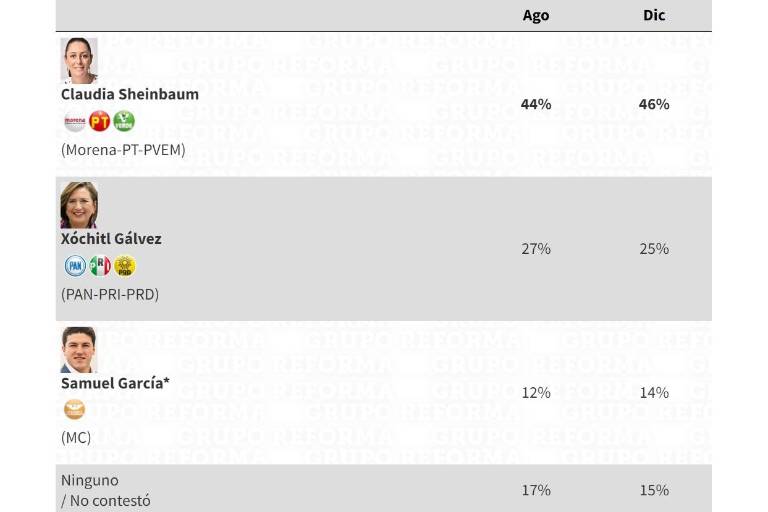This screenshot has height=512, width=768.
Task: Click the orange MC party logo
Action: tap(75, 409)
